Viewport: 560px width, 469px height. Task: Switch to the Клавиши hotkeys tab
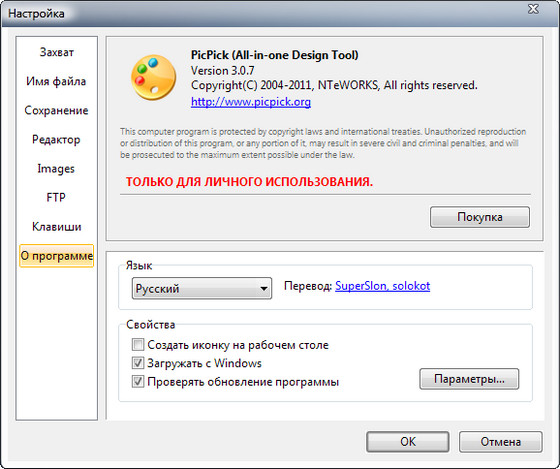coord(56,227)
